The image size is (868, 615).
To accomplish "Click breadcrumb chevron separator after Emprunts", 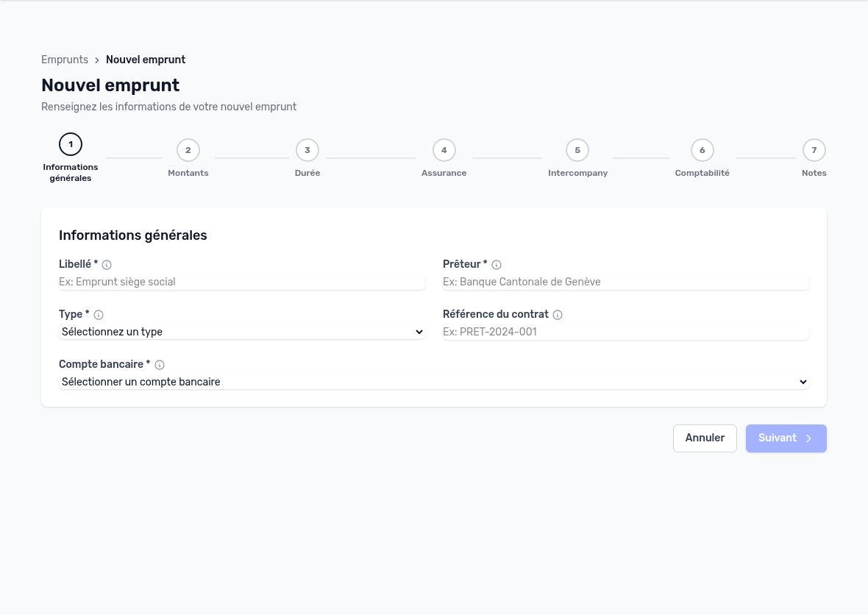I will [x=97, y=60].
